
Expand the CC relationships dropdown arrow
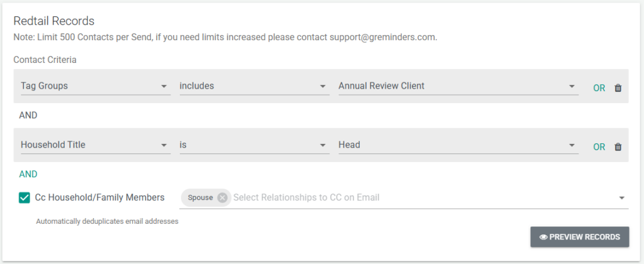click(x=622, y=198)
